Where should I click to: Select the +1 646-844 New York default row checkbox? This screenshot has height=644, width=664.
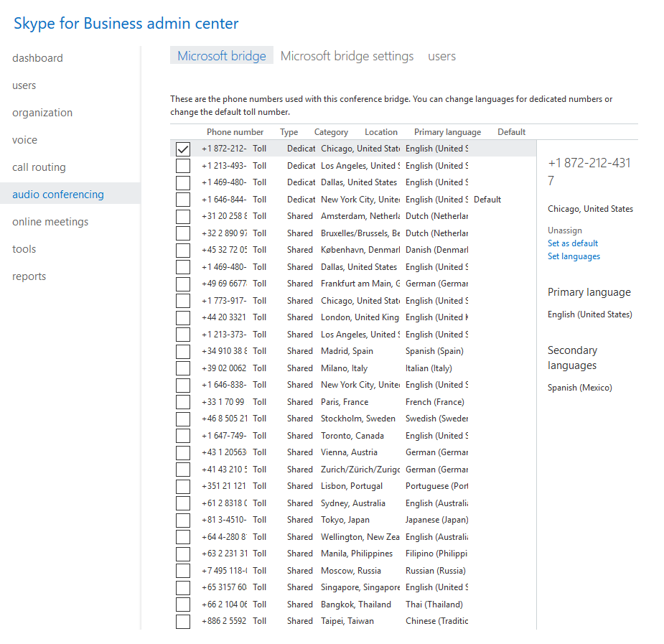pyautogui.click(x=183, y=200)
